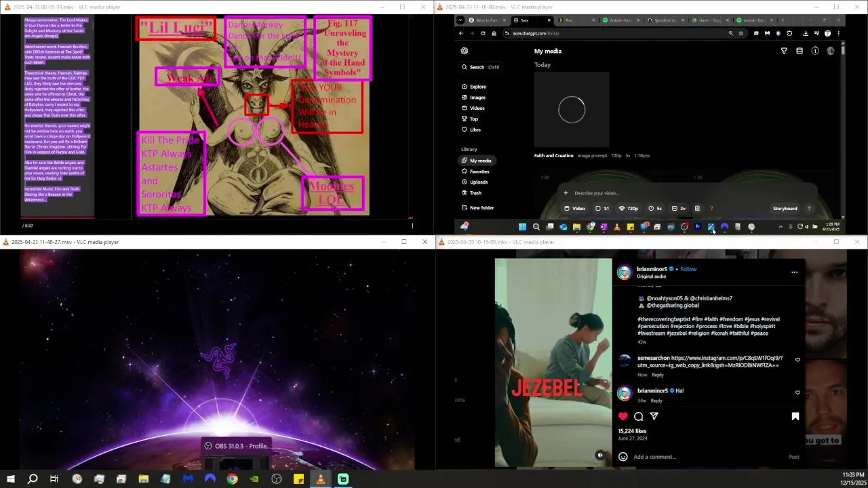Image resolution: width=868 pixels, height=488 pixels.
Task: Open the Video type dropdown in Sora prompt bar
Action: tap(574, 209)
